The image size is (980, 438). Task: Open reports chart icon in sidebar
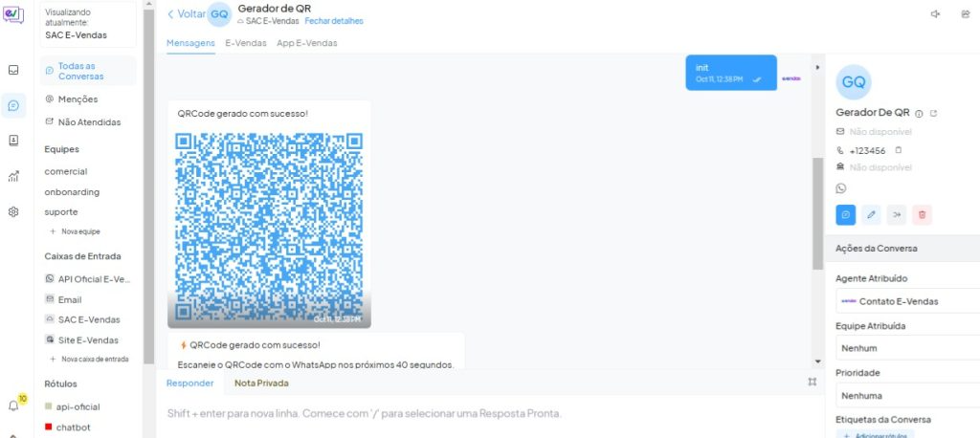[x=13, y=176]
